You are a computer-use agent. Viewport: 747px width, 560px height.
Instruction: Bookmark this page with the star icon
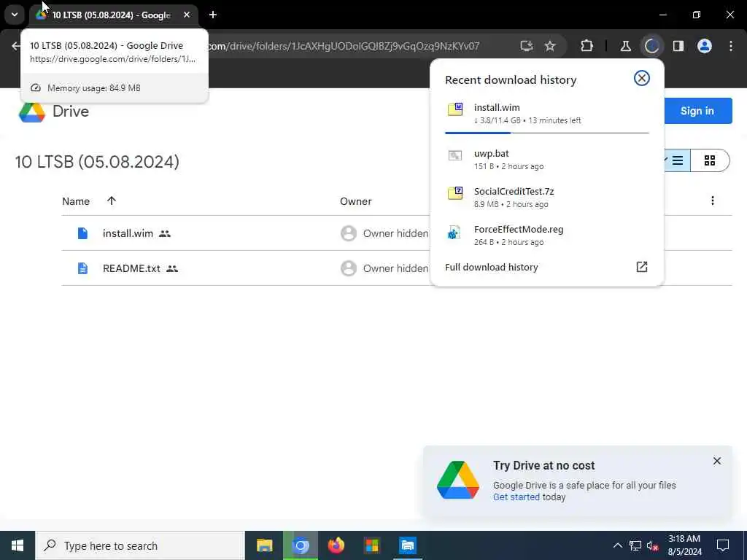click(550, 46)
